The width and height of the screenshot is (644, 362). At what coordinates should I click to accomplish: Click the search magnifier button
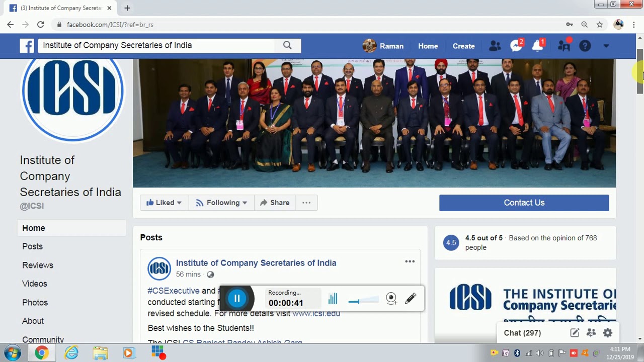point(287,45)
